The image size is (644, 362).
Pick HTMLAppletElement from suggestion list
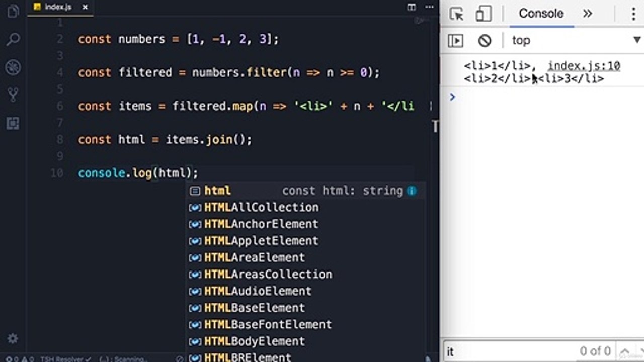pyautogui.click(x=306, y=241)
